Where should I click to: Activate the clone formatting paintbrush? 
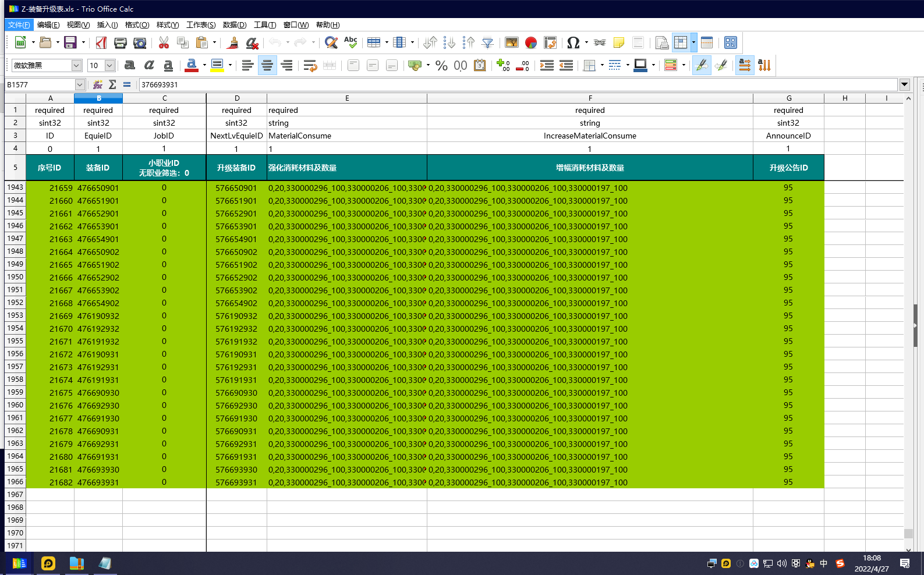tap(233, 42)
